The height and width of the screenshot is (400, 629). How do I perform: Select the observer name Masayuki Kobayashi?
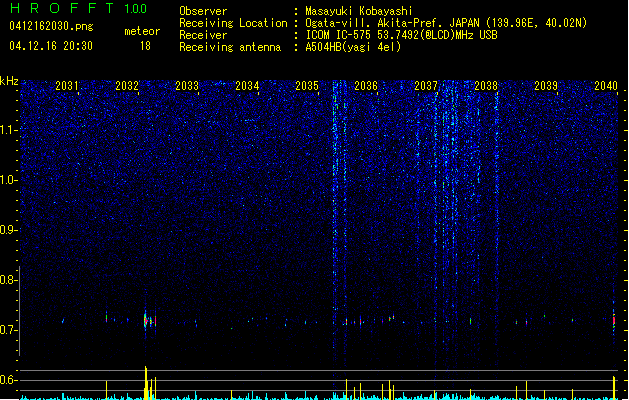[x=359, y=11]
